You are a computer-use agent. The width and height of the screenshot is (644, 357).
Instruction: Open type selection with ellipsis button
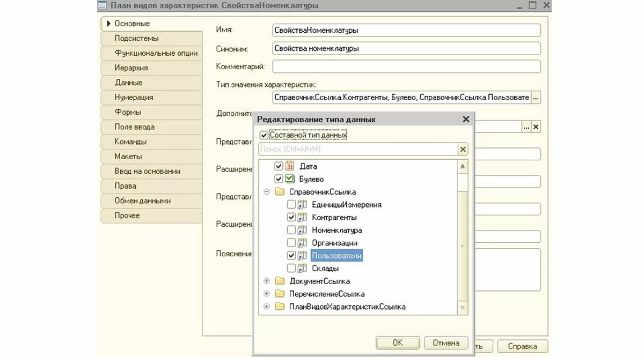coord(536,98)
